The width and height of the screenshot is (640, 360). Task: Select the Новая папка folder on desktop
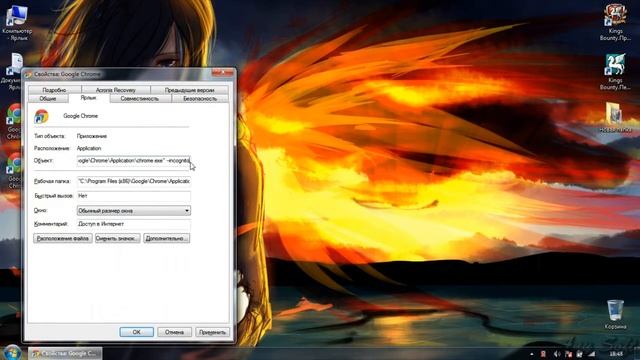pyautogui.click(x=615, y=118)
